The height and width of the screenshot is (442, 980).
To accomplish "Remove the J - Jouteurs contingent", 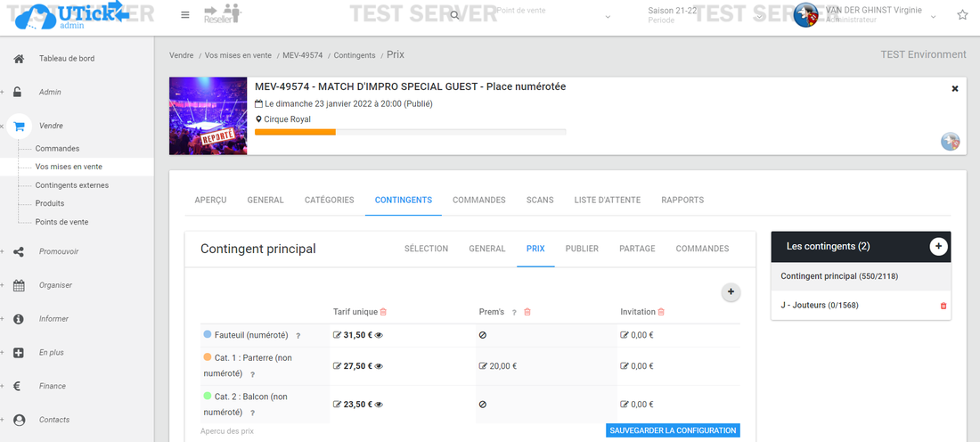I will point(943,306).
